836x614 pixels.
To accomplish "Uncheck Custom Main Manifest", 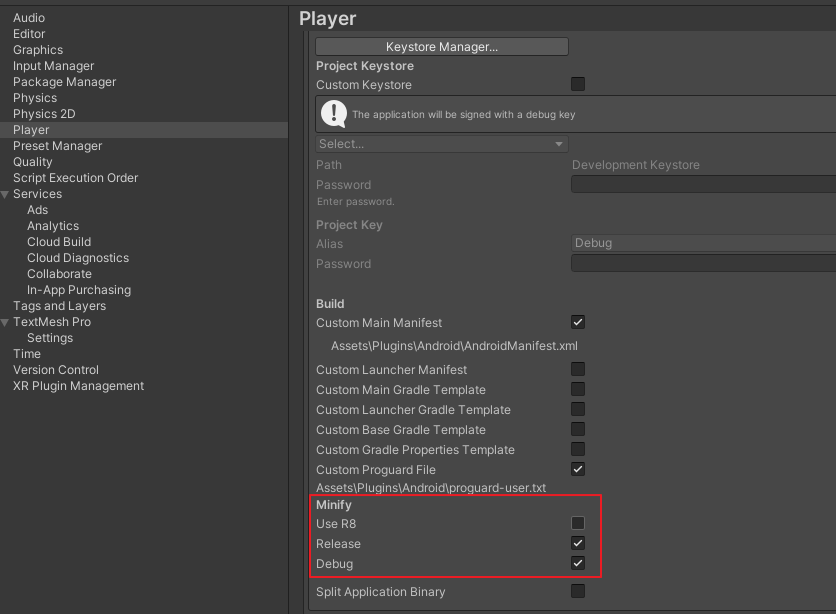I will point(578,322).
